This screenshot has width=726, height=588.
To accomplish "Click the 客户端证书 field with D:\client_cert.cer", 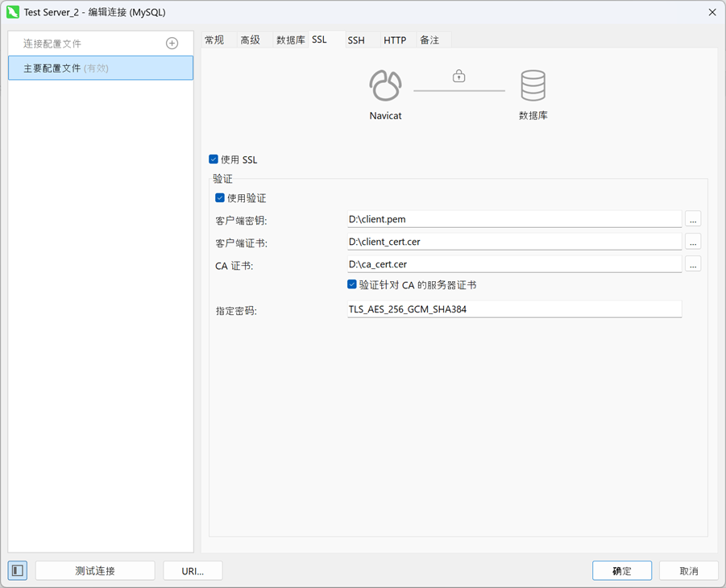I will 514,242.
